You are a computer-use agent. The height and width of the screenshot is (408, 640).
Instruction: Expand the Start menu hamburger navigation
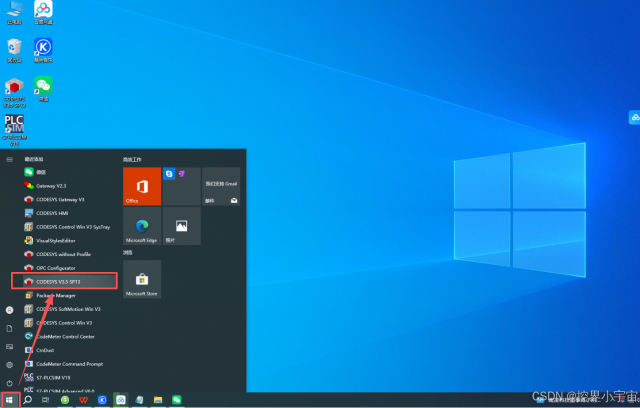click(9, 159)
